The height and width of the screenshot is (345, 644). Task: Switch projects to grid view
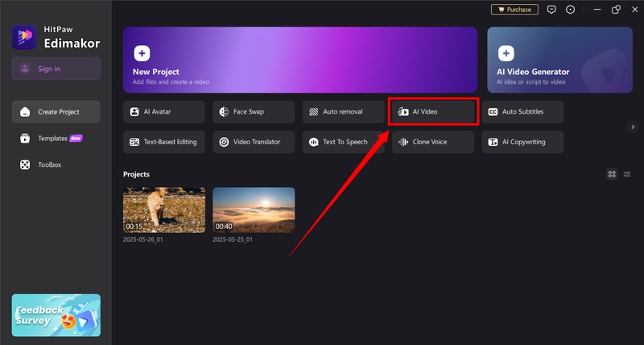[x=612, y=174]
